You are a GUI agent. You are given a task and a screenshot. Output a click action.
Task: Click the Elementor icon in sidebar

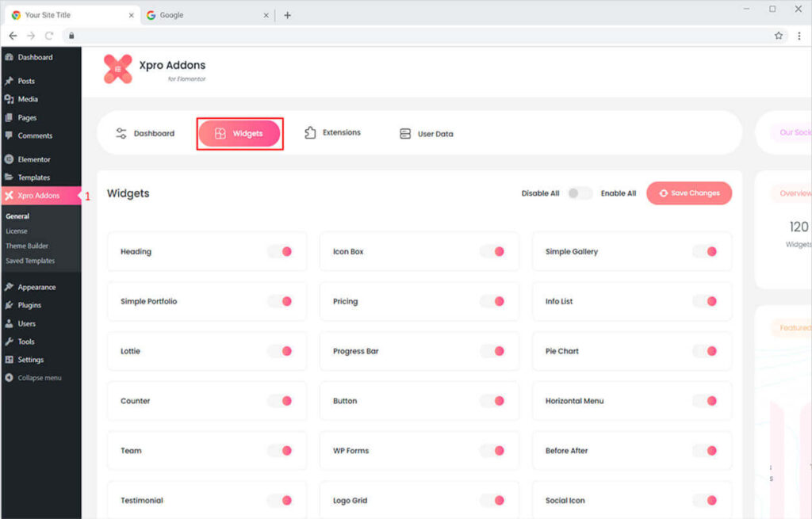point(9,159)
